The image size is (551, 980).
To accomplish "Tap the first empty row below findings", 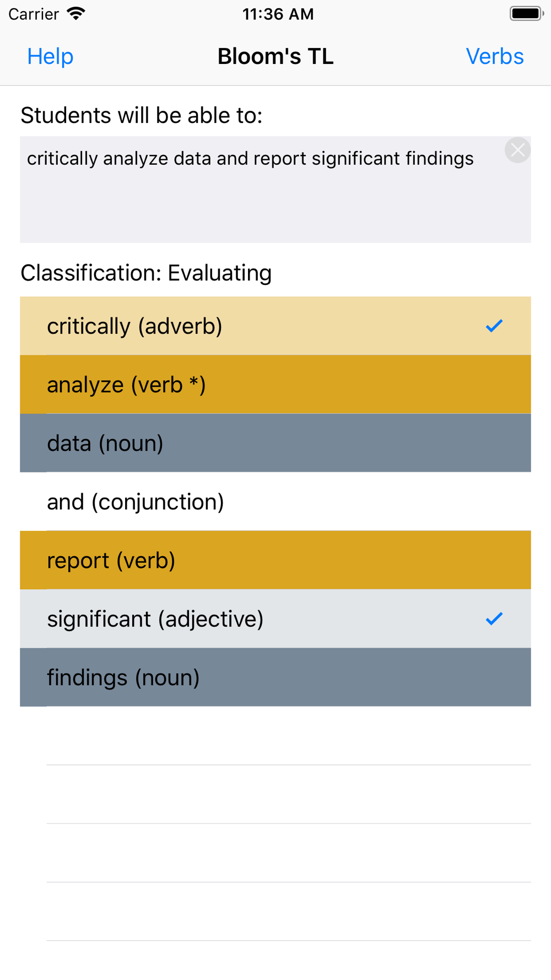I will [x=275, y=736].
